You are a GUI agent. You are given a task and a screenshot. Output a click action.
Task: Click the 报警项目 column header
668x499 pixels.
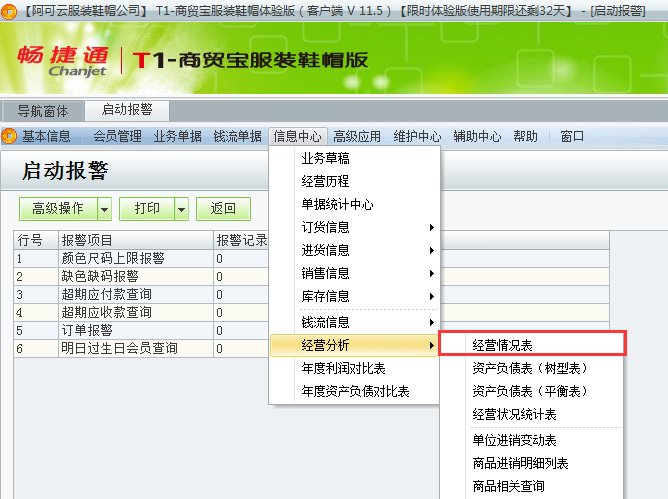136,240
